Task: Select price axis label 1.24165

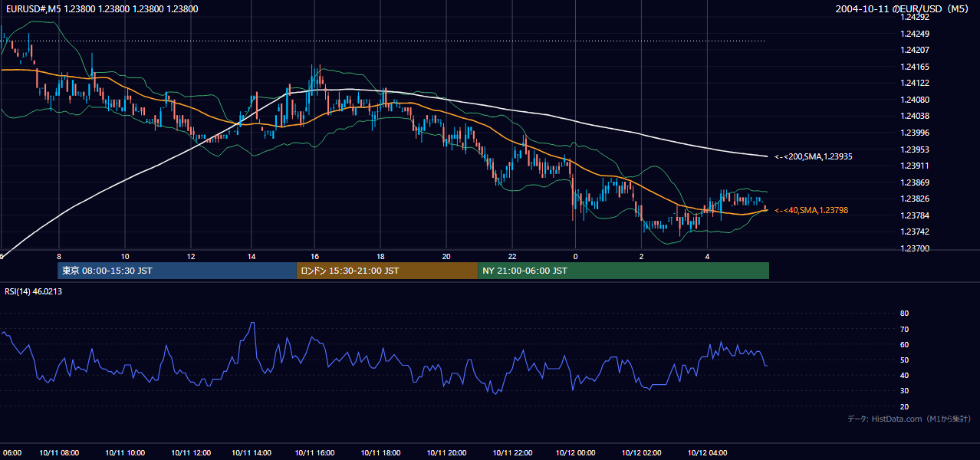Action: tap(915, 67)
